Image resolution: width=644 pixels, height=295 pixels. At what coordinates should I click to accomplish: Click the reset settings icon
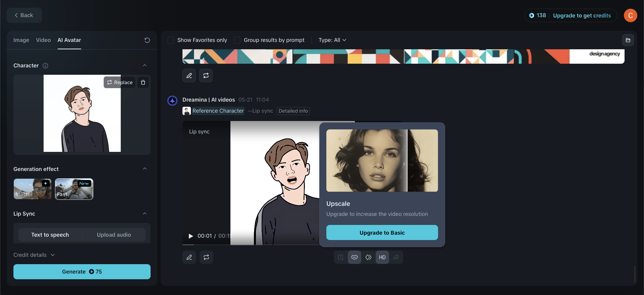click(147, 40)
